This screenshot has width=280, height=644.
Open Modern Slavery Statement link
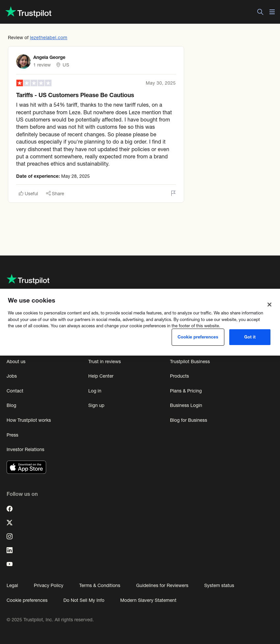148,600
